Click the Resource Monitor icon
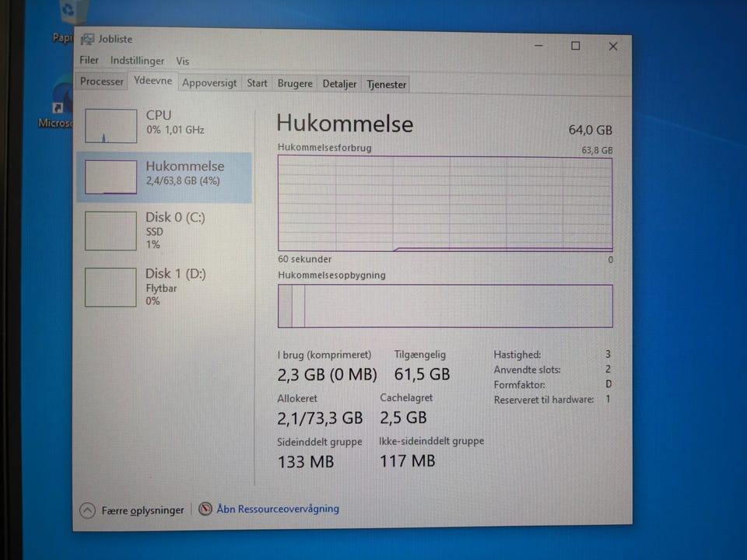 (x=205, y=509)
